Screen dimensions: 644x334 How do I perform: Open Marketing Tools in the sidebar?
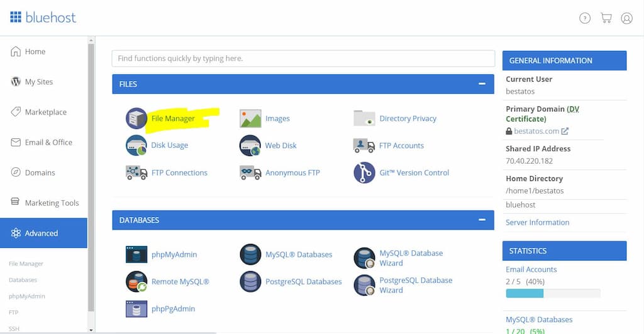tap(43, 203)
